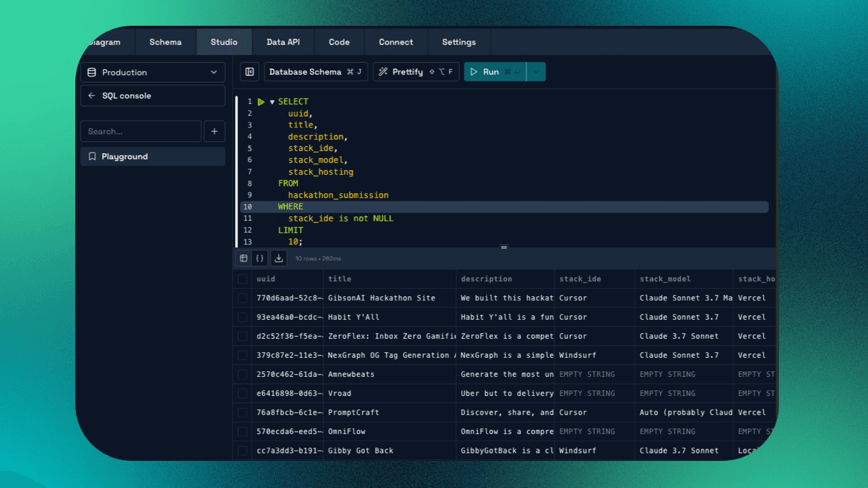Go to the Code tab

click(x=339, y=42)
